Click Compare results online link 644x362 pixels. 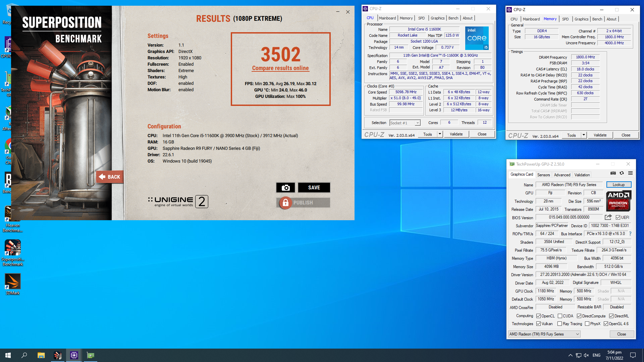[x=280, y=68]
